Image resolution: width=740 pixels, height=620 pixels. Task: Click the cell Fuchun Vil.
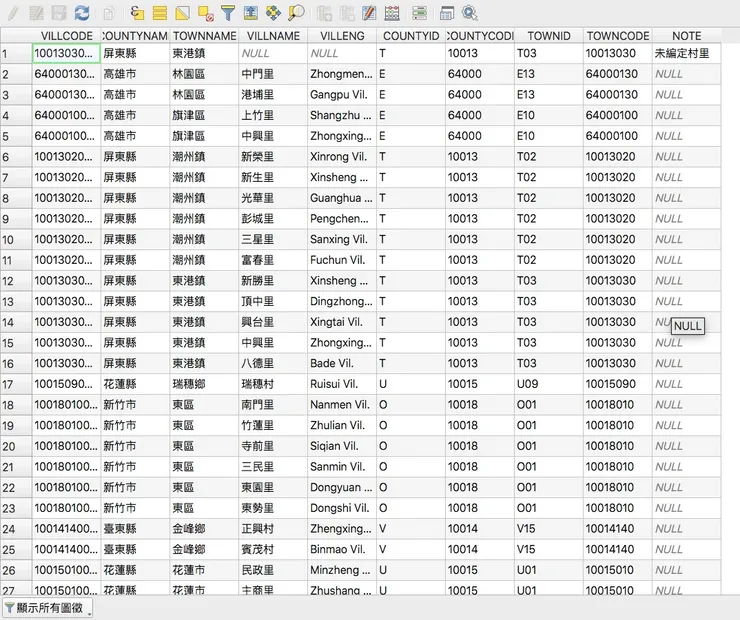click(x=342, y=260)
